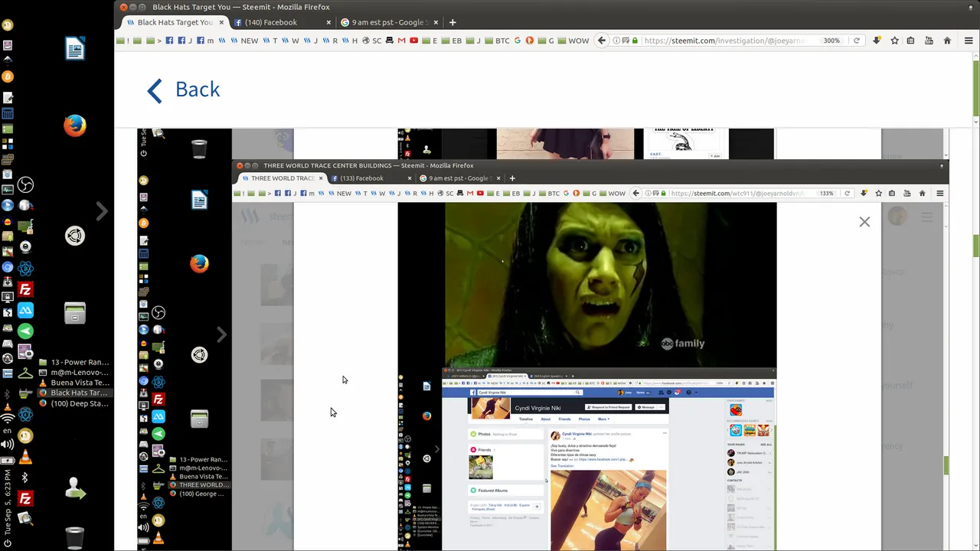
Task: Reset zoom via the 300% badge
Action: tap(831, 41)
